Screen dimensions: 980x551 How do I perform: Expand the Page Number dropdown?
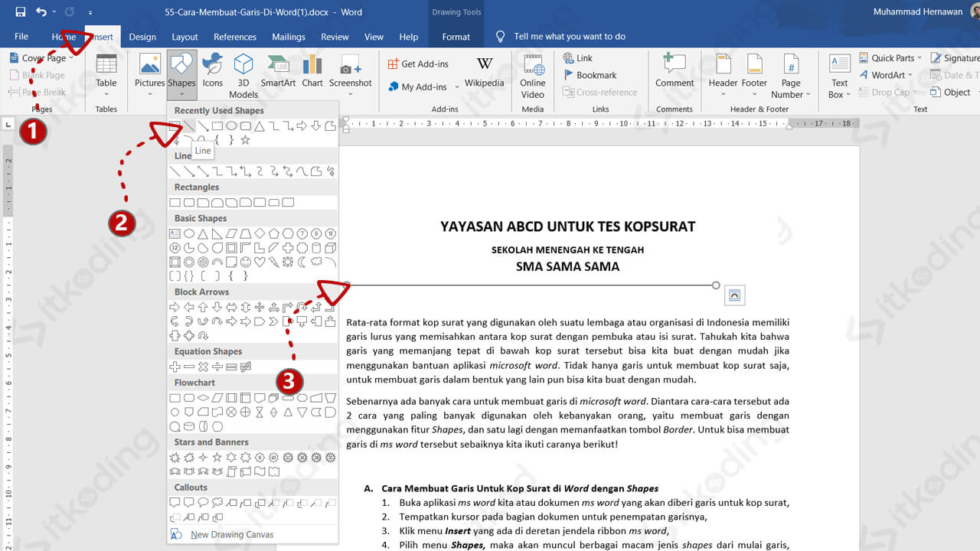coord(792,77)
